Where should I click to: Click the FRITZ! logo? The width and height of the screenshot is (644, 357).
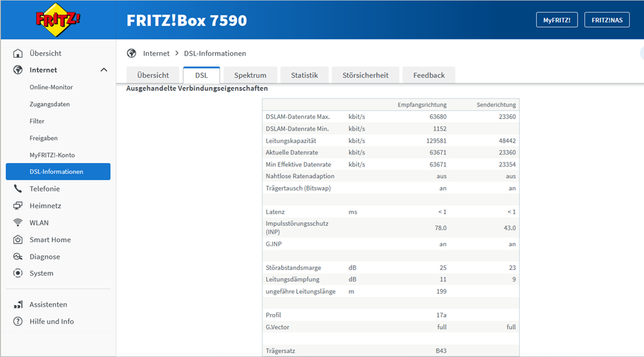[58, 19]
